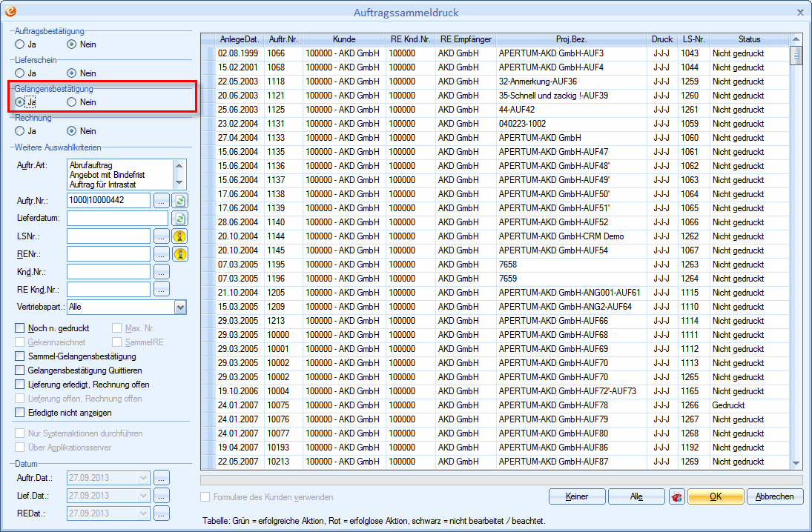Sort table by AnlegeDat. column header
The width and height of the screenshot is (812, 532).
240,39
